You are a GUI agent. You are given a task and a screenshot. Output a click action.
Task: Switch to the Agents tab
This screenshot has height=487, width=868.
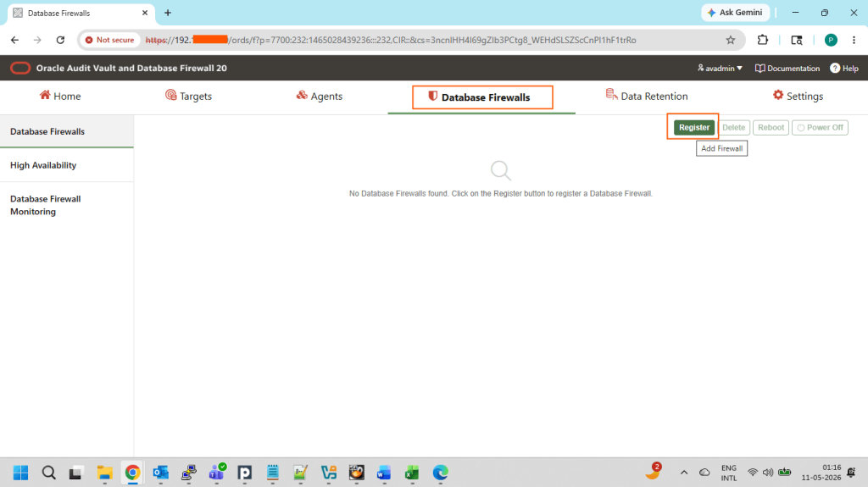coord(320,96)
